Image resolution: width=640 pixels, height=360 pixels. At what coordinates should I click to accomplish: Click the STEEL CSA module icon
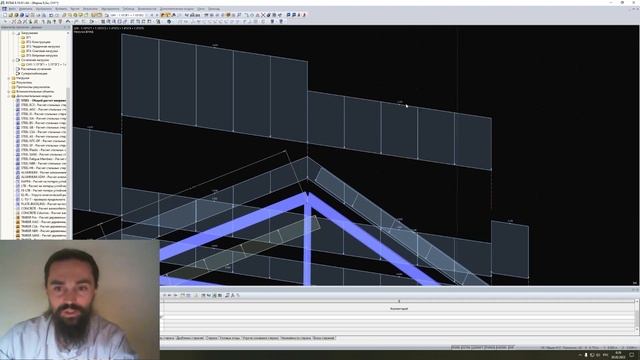[18, 132]
